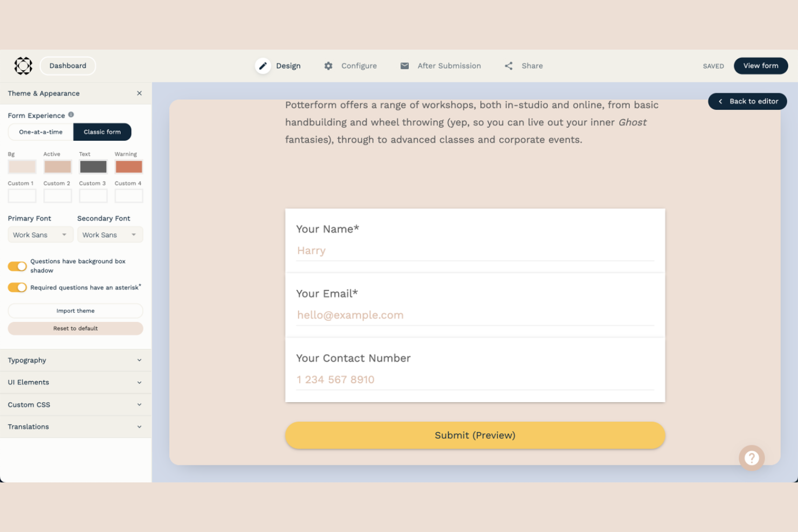Switch form experience to One-at-a-time
The height and width of the screenshot is (532, 798).
pyautogui.click(x=40, y=132)
